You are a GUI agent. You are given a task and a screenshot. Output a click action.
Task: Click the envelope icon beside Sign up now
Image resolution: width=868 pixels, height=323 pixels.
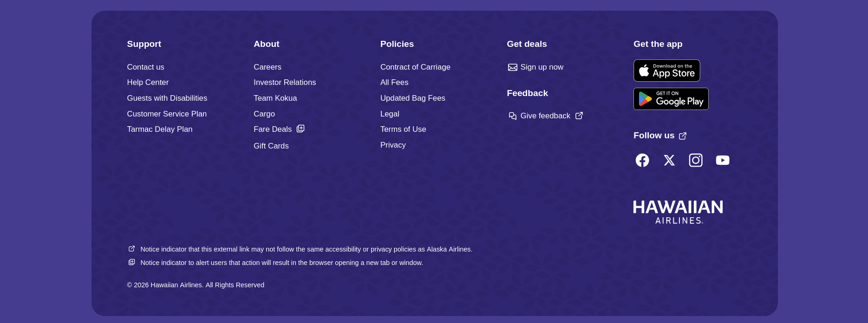pos(512,67)
